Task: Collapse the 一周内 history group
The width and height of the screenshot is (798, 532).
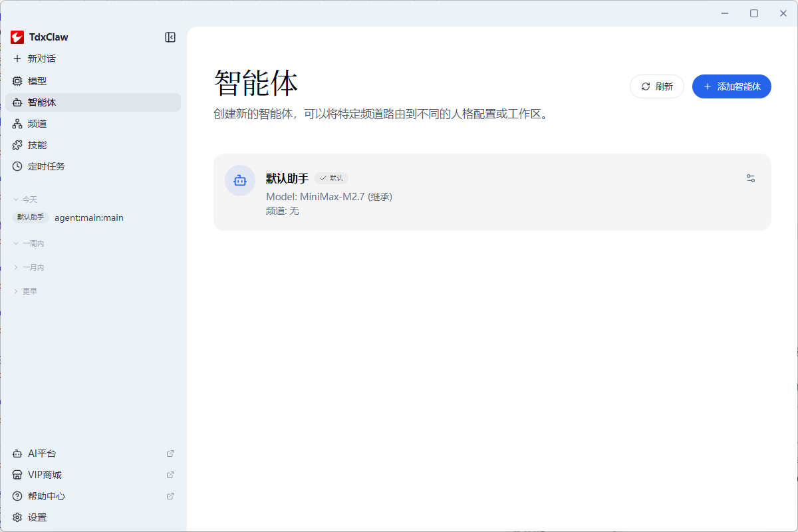Action: coord(29,243)
